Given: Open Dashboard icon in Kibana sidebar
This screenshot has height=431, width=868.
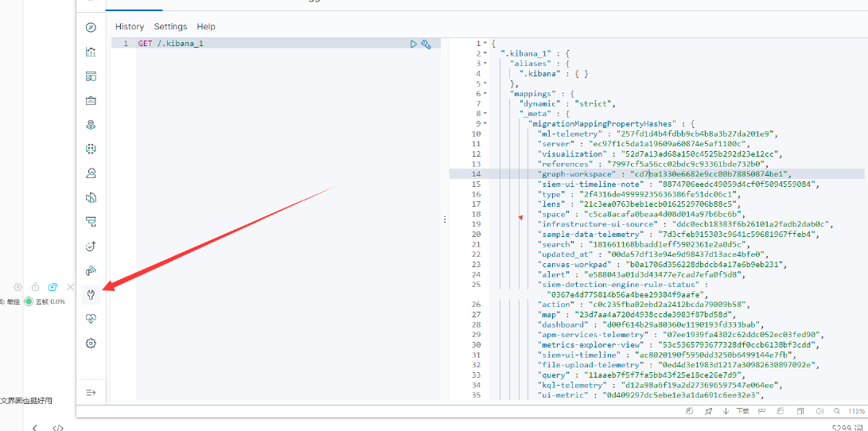Looking at the screenshot, I should coord(91,76).
